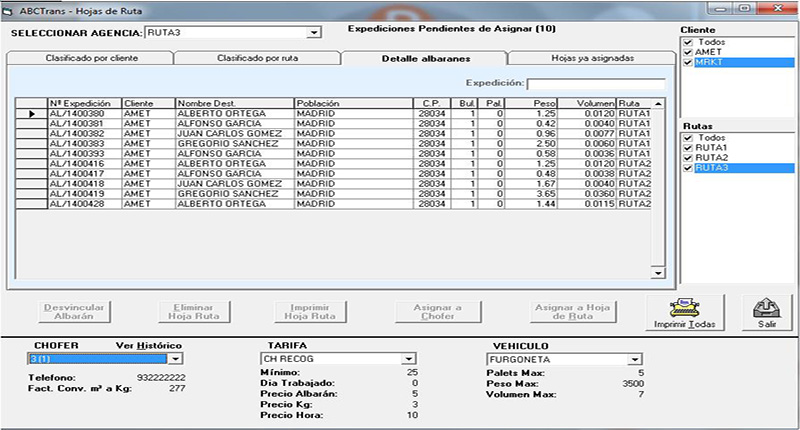Toggle the MRKT client checkbox

tap(688, 62)
